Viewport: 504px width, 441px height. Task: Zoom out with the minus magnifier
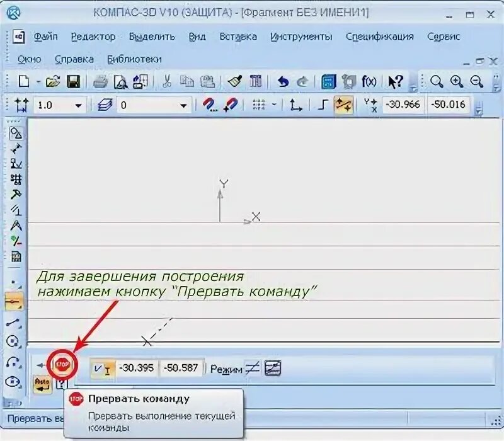(476, 82)
